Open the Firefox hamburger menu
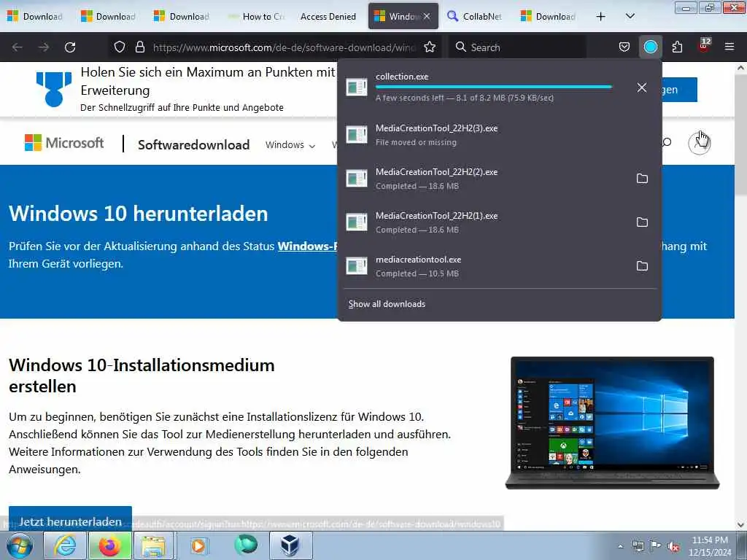The image size is (747, 560). [x=729, y=47]
